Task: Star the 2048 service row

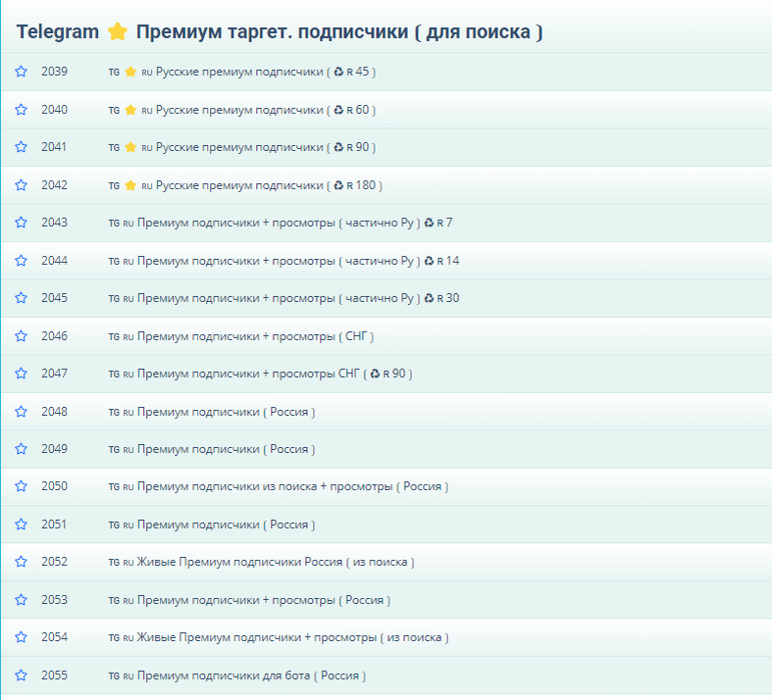Action: tap(22, 411)
